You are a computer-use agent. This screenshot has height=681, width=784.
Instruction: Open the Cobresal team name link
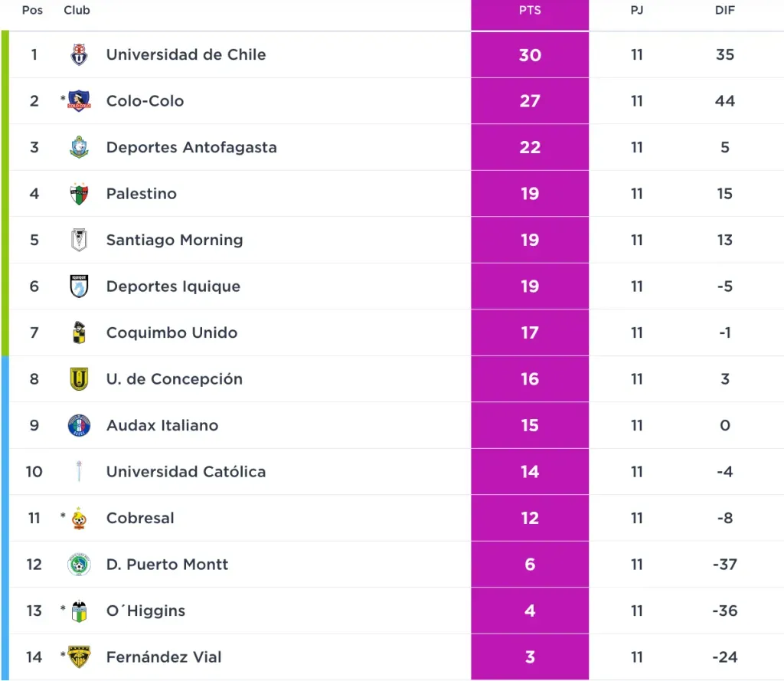pos(140,519)
